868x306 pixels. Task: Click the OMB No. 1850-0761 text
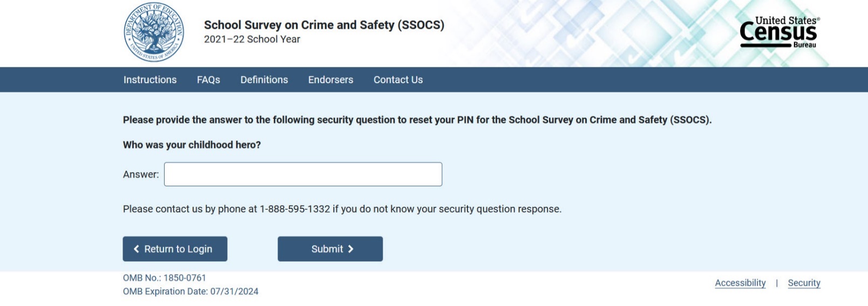(x=165, y=278)
